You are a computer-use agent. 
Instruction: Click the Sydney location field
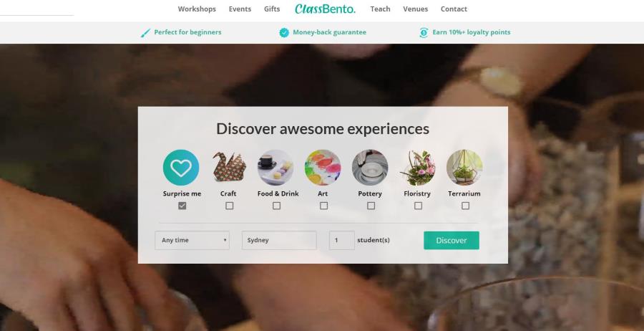coord(279,240)
